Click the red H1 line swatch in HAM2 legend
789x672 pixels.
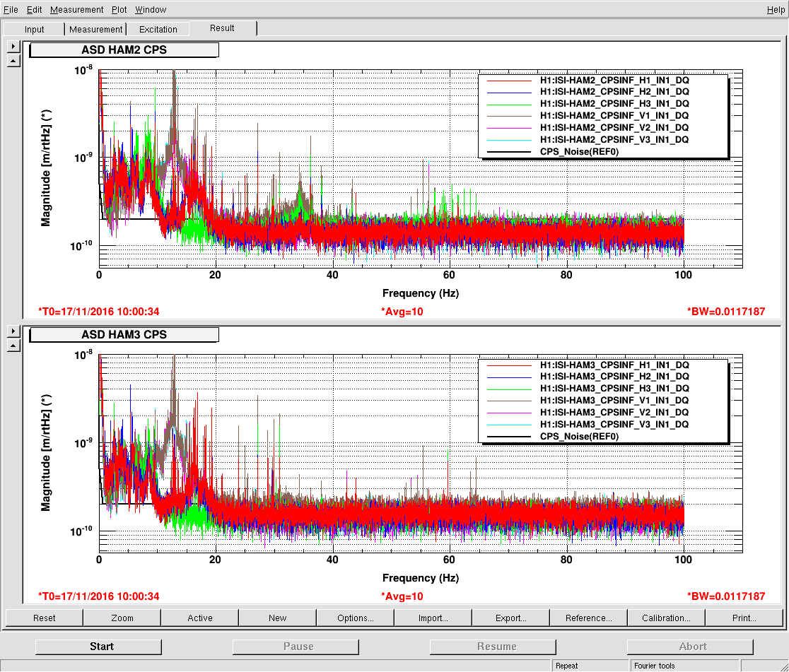(x=509, y=81)
